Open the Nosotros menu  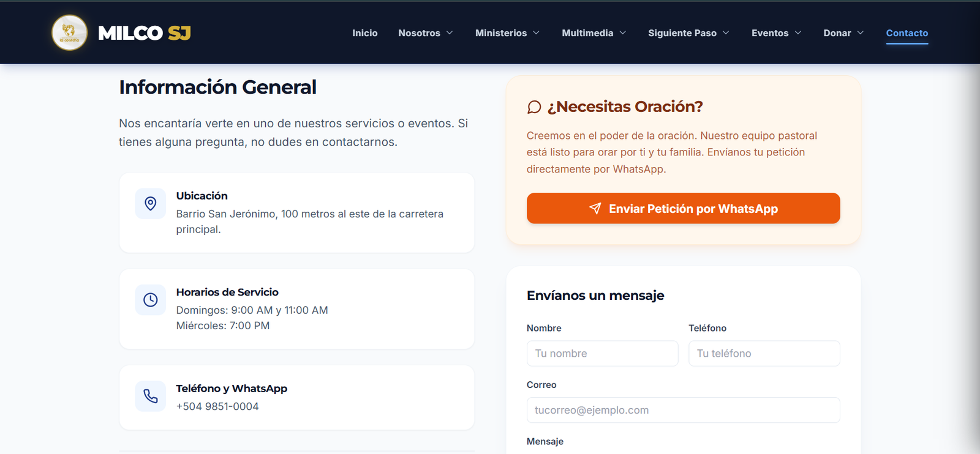(x=420, y=33)
